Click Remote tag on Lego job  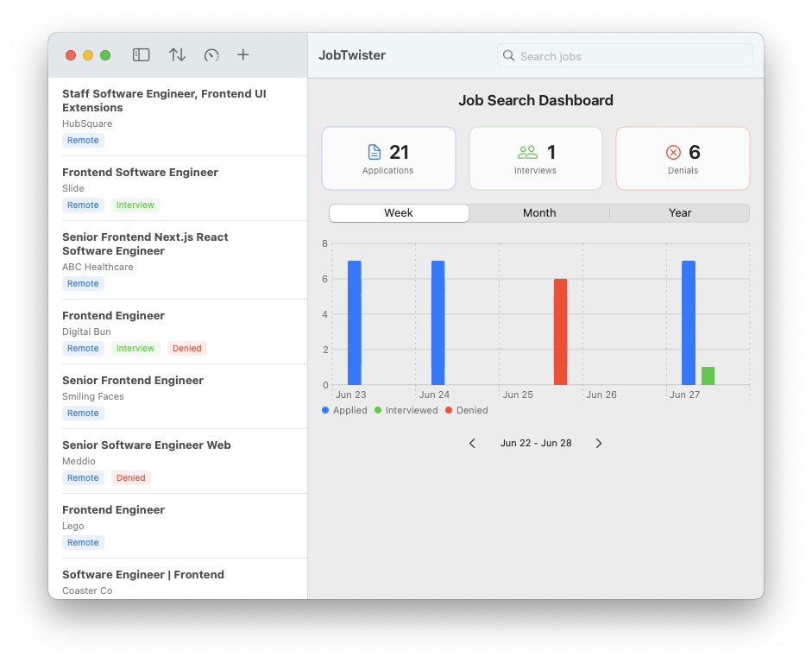click(x=83, y=543)
